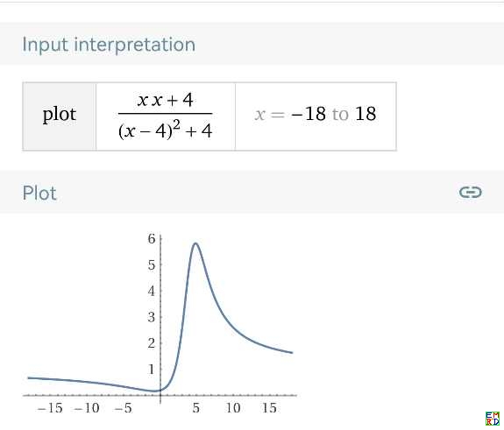Click the y-axis label 1
This screenshot has width=504, height=430.
click(152, 370)
